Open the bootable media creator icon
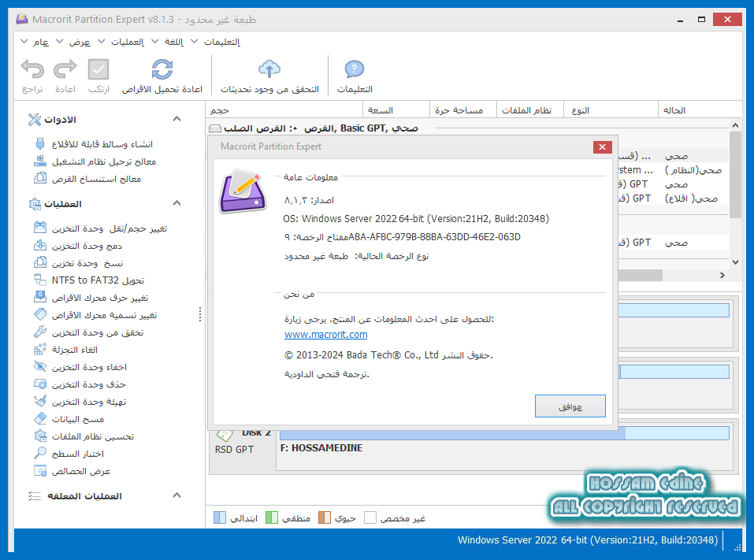Image resolution: width=754 pixels, height=560 pixels. (40, 143)
